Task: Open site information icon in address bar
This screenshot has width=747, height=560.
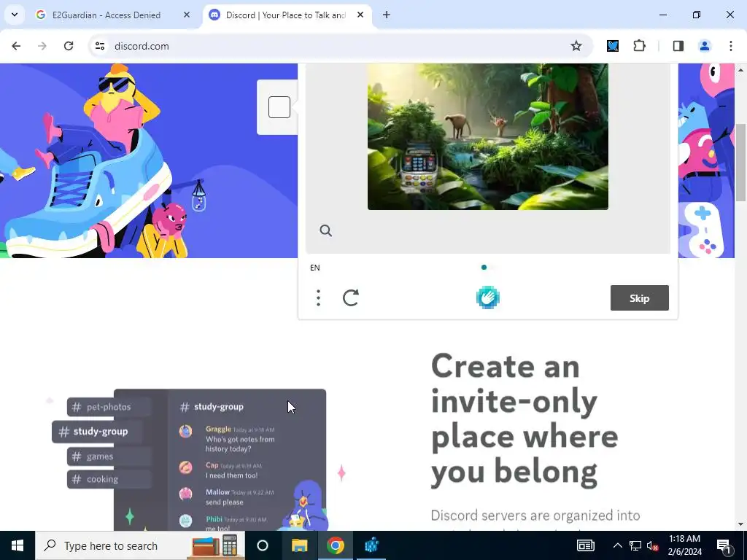Action: (99, 46)
